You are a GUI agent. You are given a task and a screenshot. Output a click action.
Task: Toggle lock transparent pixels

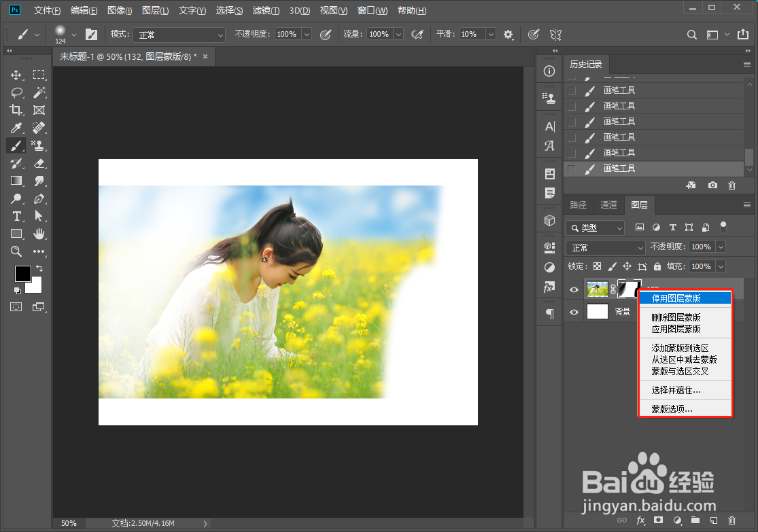pyautogui.click(x=598, y=267)
